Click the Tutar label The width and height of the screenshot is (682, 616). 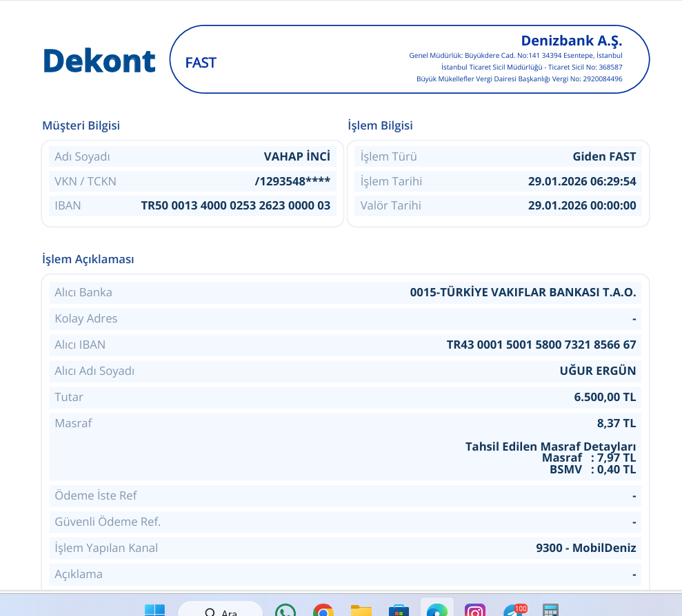coord(69,397)
